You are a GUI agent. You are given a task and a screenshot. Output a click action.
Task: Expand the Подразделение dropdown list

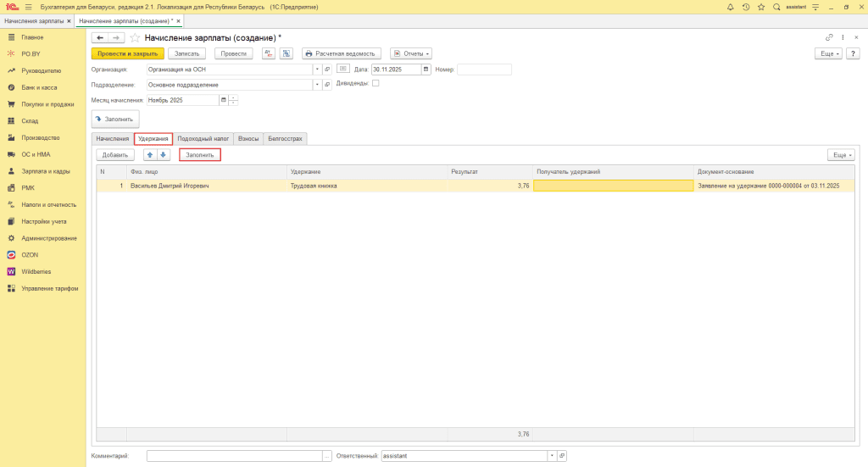coord(317,85)
